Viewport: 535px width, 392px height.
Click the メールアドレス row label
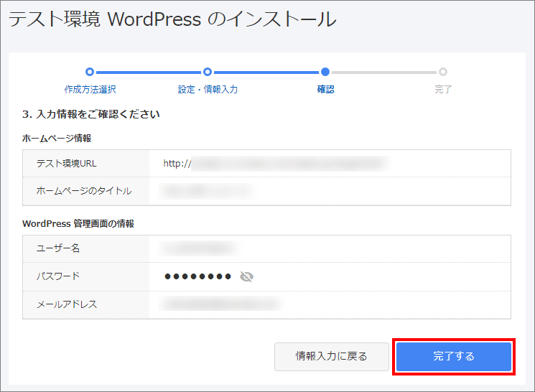point(67,304)
